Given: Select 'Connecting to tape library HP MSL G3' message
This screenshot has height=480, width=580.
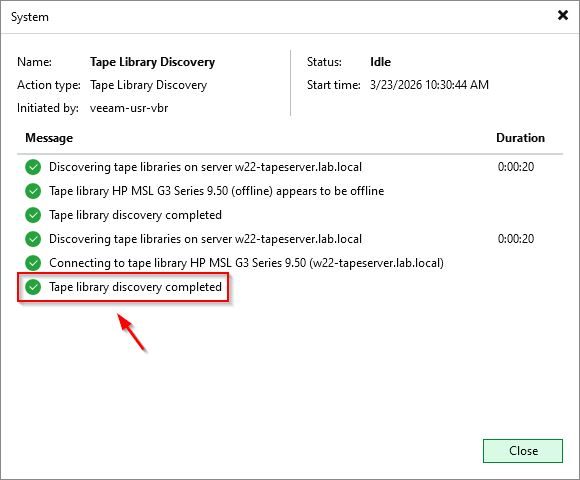Looking at the screenshot, I should [246, 263].
